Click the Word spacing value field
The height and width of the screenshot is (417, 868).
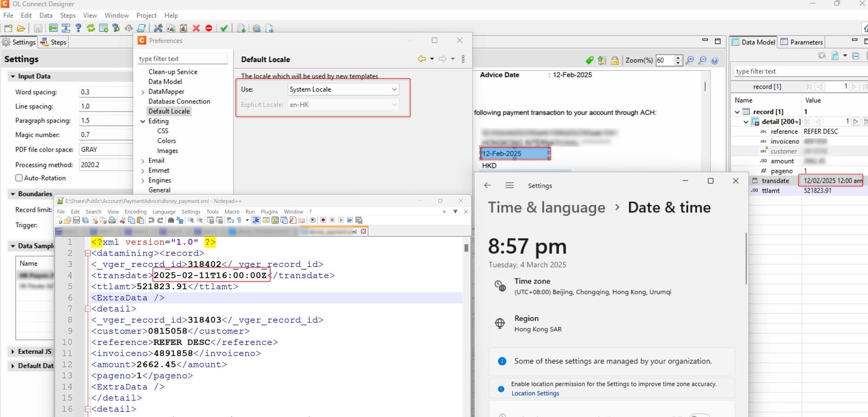[x=105, y=92]
